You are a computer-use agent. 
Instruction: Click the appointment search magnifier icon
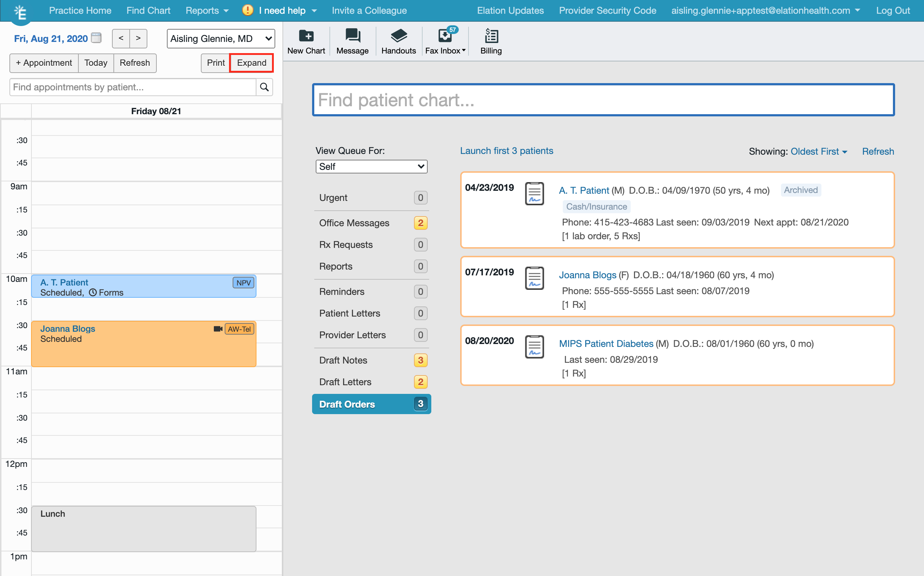(264, 87)
